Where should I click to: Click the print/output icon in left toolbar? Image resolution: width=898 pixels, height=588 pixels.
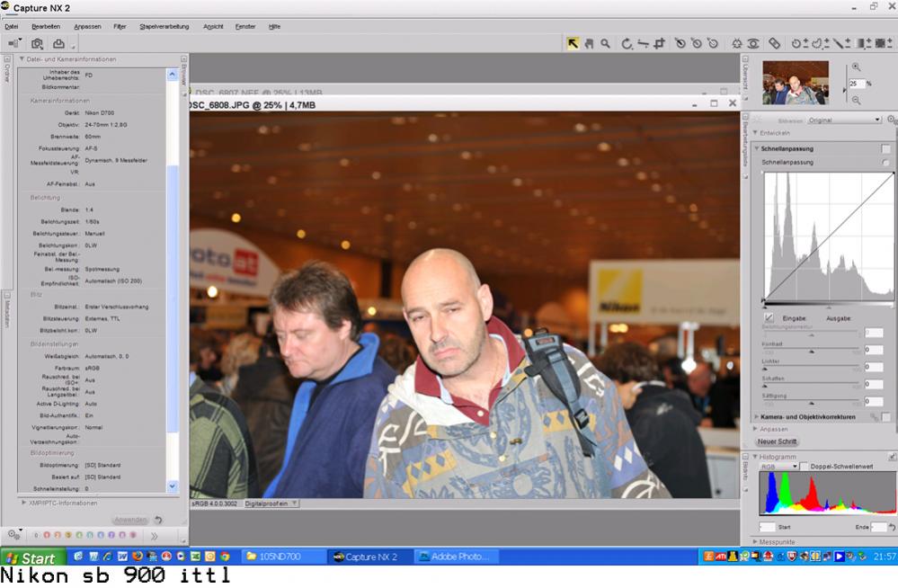(58, 43)
